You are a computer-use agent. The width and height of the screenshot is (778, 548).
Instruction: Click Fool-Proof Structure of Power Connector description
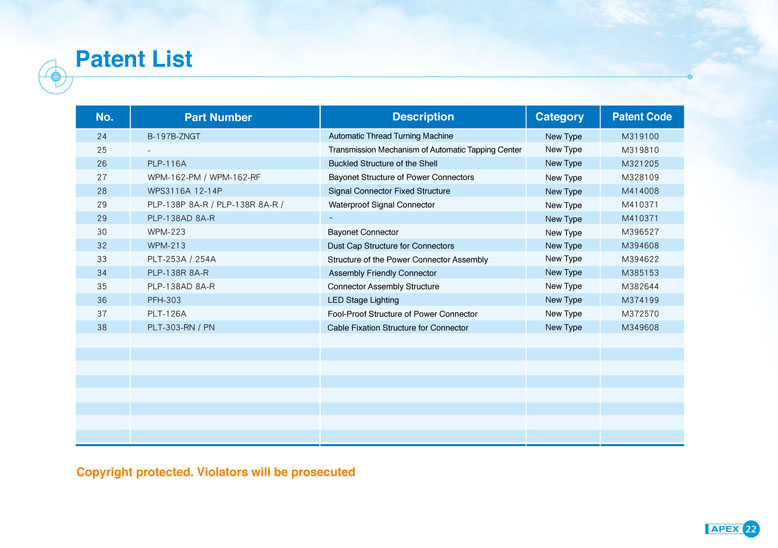click(x=402, y=314)
